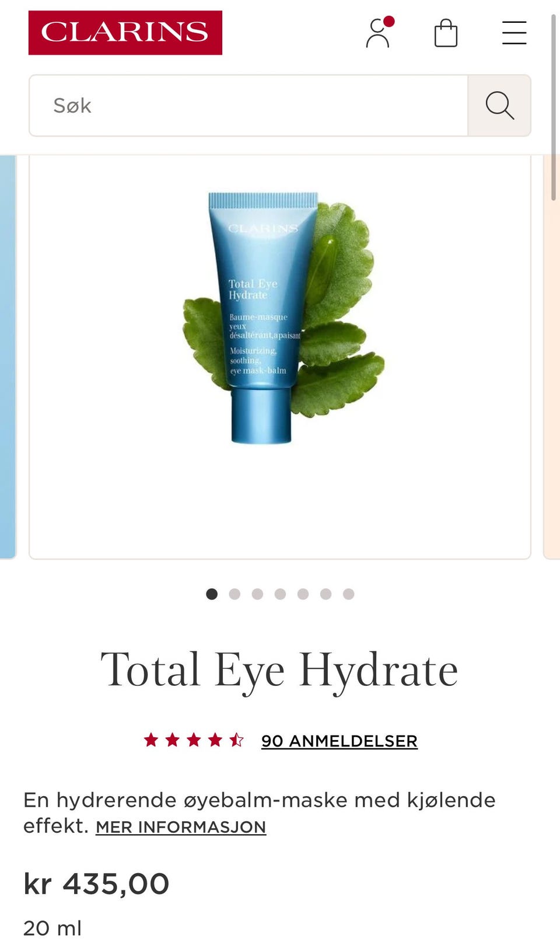Show the next image at right edge
560x952 pixels.
552,357
